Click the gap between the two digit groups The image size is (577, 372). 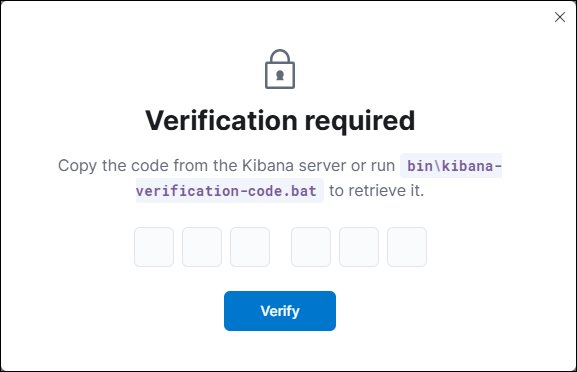[280, 247]
